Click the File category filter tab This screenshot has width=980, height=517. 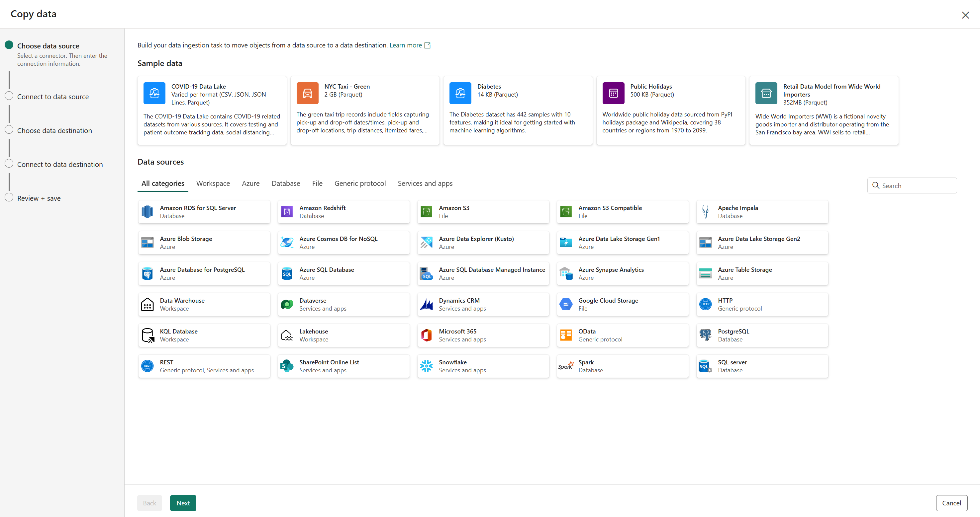pos(317,183)
